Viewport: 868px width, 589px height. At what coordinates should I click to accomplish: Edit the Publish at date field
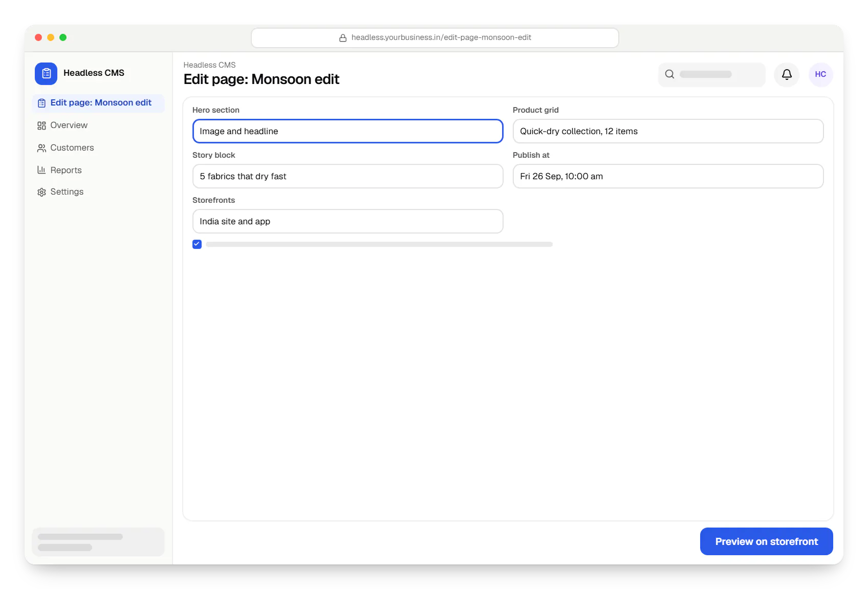[668, 176]
